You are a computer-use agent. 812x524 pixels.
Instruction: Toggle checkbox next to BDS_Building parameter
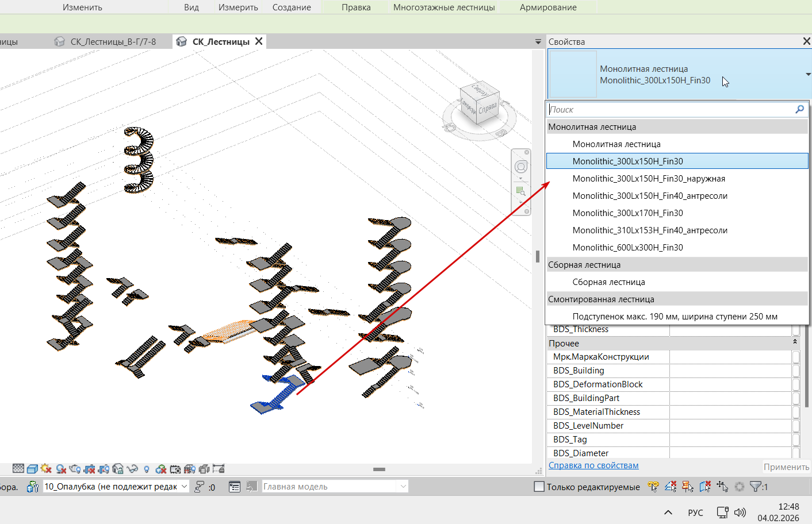796,371
